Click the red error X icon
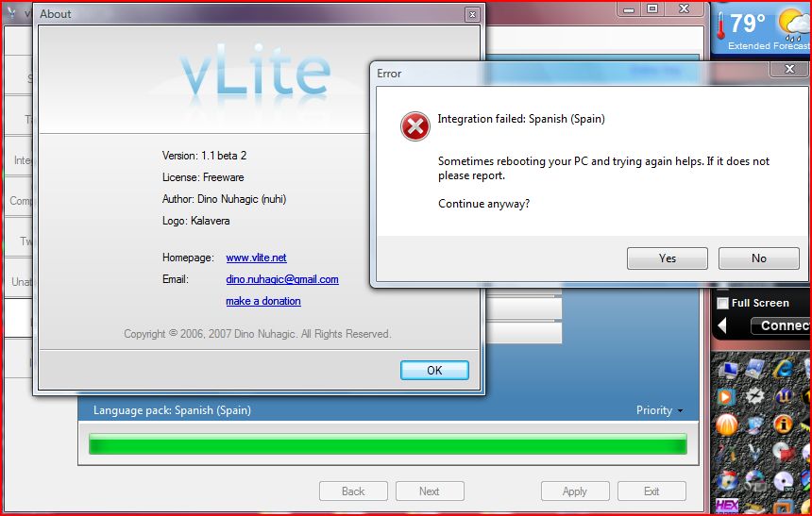 point(414,126)
